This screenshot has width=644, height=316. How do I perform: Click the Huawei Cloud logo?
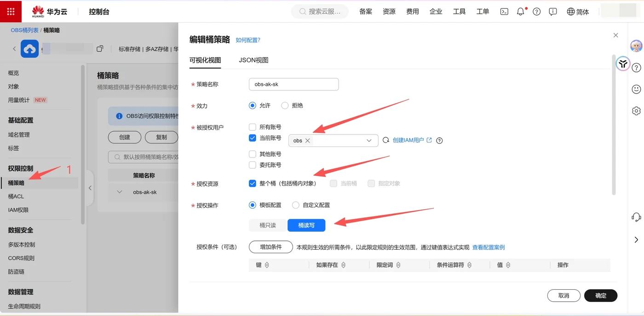pyautogui.click(x=50, y=12)
